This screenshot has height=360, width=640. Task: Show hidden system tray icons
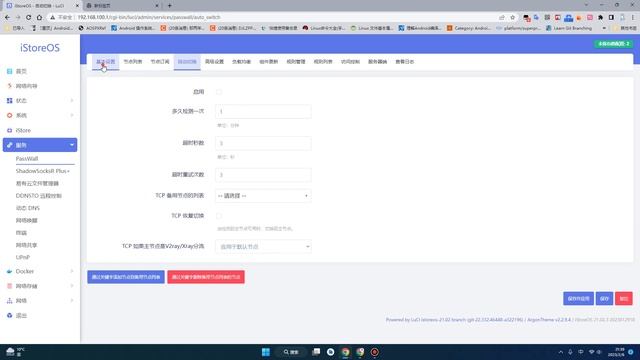pyautogui.click(x=560, y=352)
